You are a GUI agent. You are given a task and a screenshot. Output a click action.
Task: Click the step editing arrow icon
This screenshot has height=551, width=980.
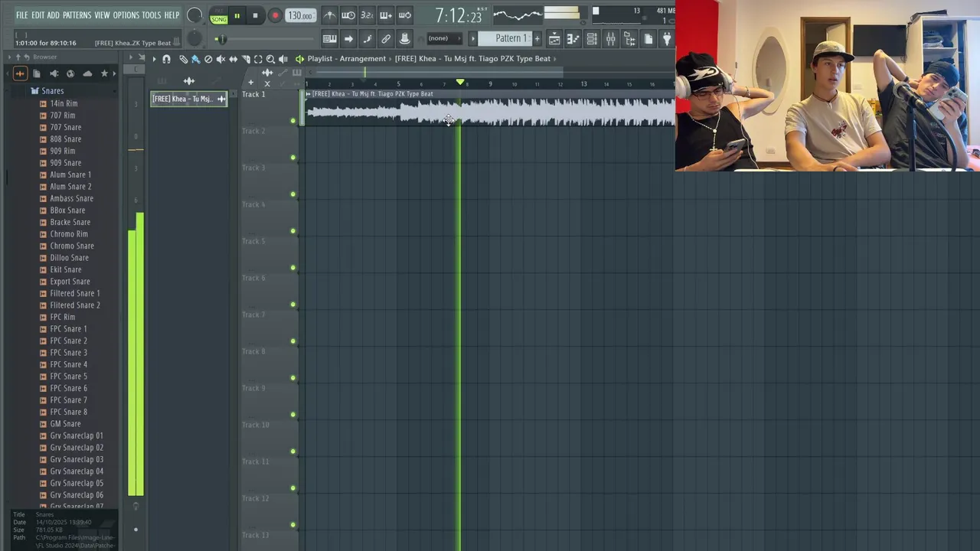348,38
